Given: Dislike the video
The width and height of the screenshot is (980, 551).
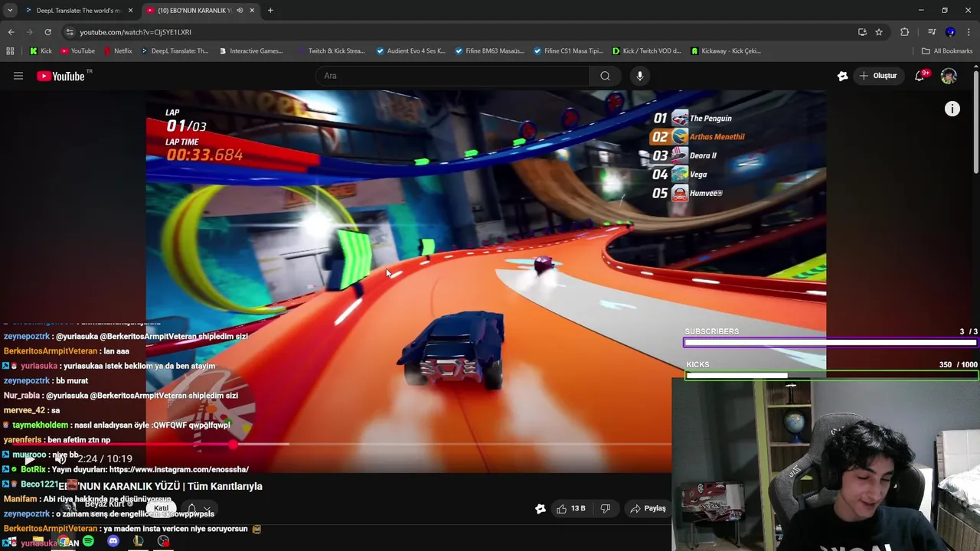Looking at the screenshot, I should (x=605, y=508).
